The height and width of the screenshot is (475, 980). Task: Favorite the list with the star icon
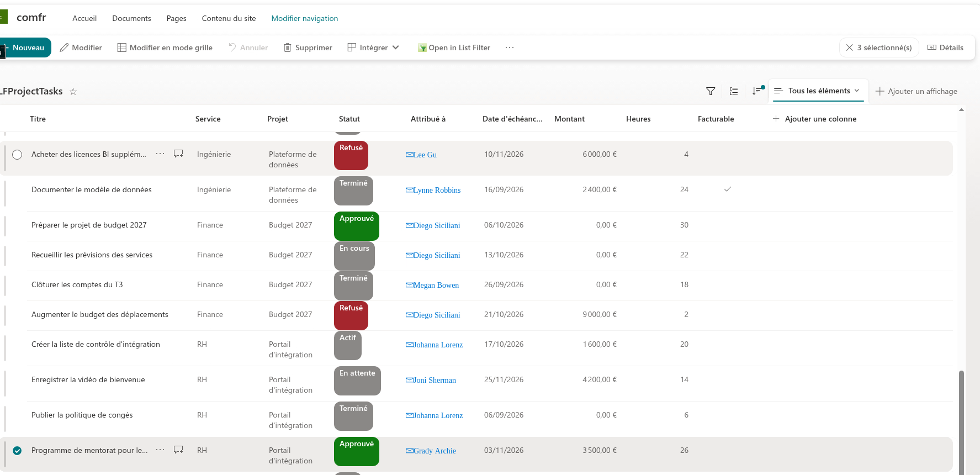[x=73, y=92]
